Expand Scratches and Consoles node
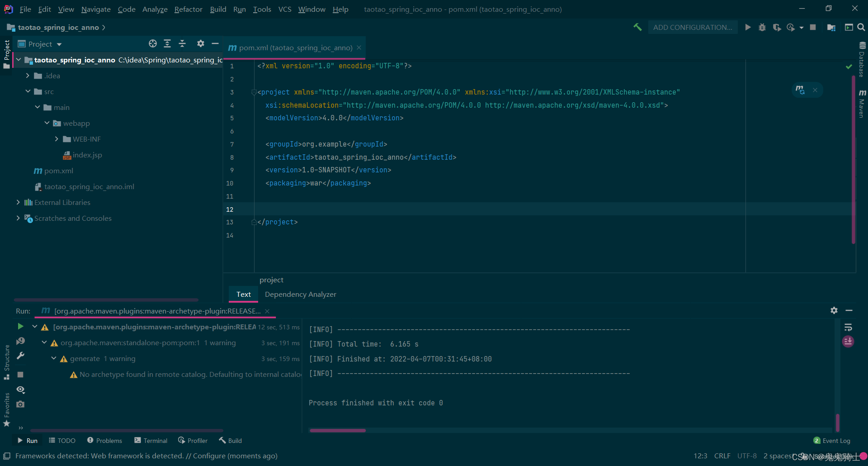This screenshot has height=466, width=868. pos(18,218)
